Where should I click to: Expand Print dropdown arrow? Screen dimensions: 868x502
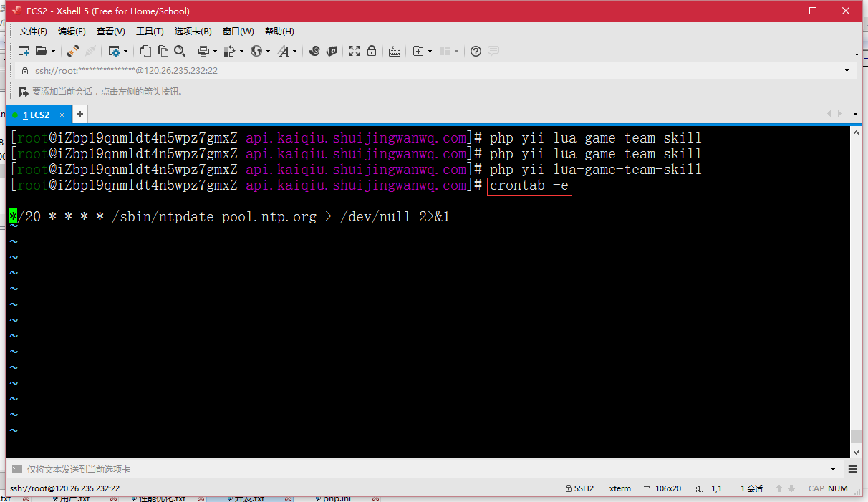(215, 52)
